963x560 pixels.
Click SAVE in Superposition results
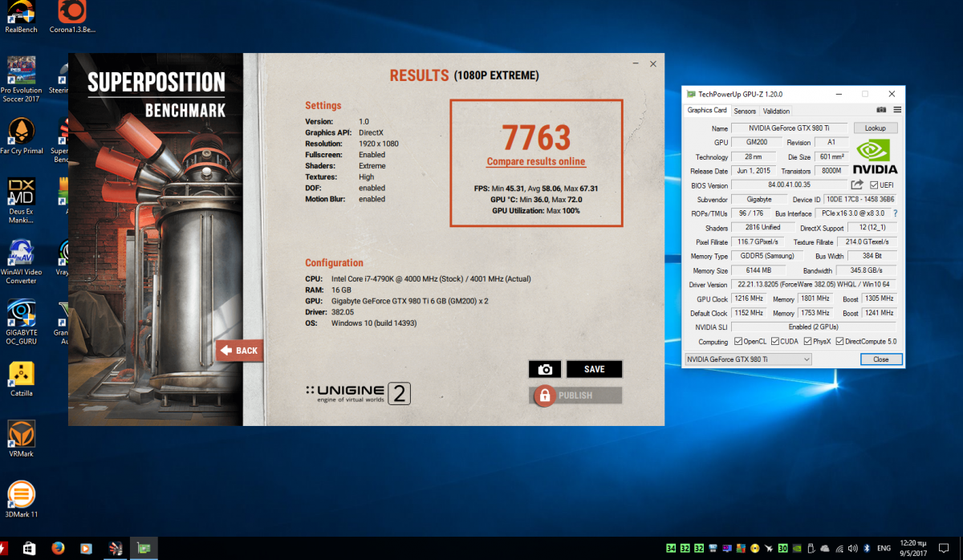tap(595, 369)
